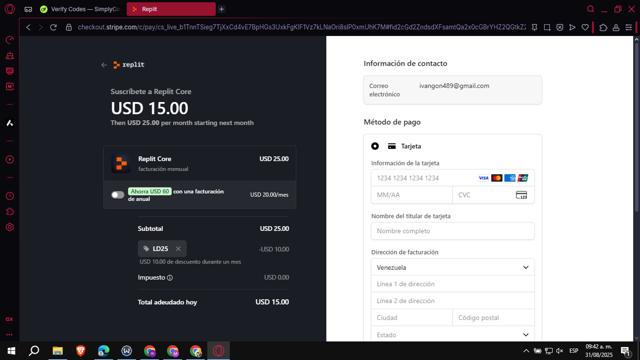The image size is (640, 360).
Task: Click the "Suscríbete a Replit Core" heading
Action: point(151,91)
